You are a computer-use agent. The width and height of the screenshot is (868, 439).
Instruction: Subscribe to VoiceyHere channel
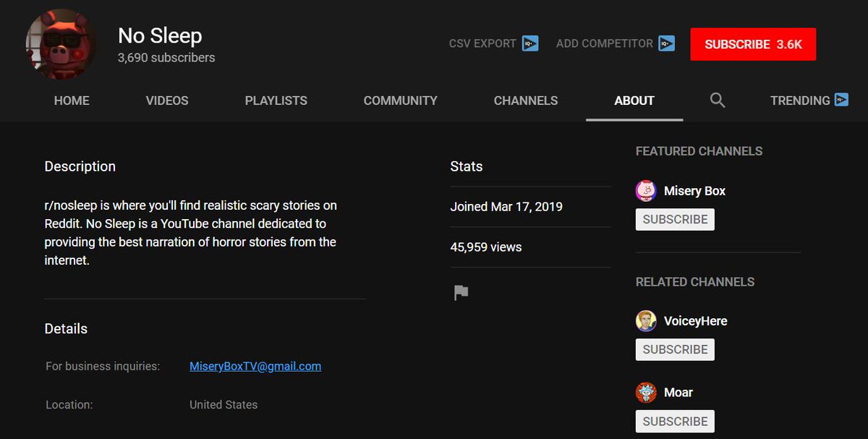click(x=675, y=349)
